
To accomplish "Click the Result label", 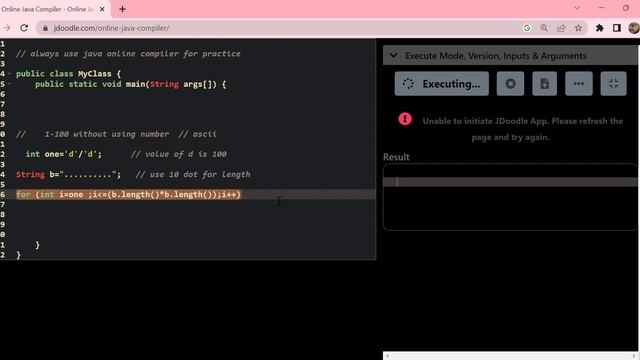I will [396, 157].
